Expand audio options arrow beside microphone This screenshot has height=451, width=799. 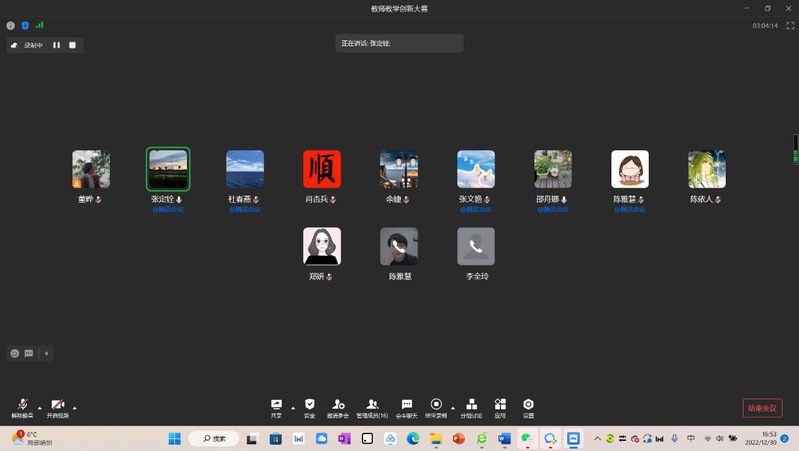39,407
